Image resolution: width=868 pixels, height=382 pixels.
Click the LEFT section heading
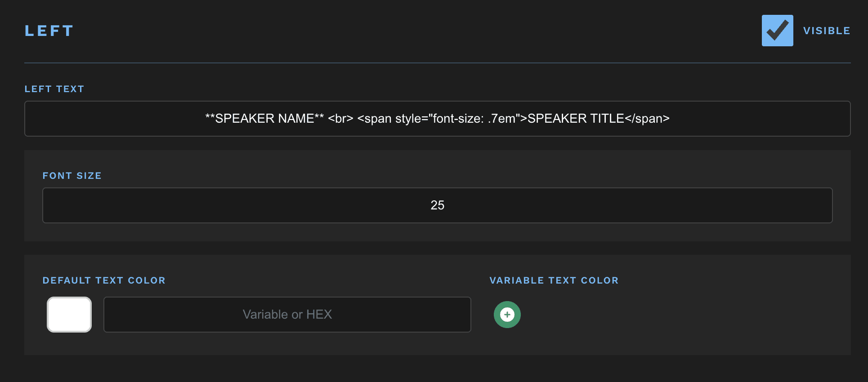click(49, 31)
